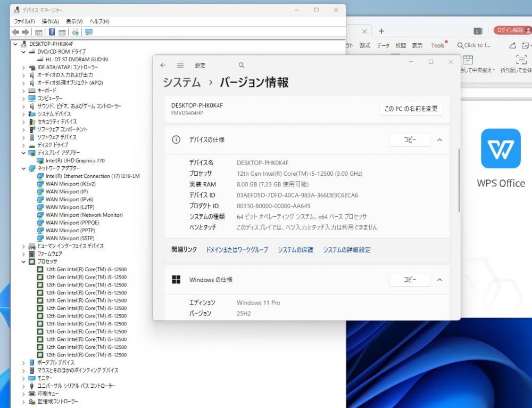This screenshot has width=532, height=408.
Task: Expand the IDE ATA/ATAPI コントローラー category
Action: point(23,67)
